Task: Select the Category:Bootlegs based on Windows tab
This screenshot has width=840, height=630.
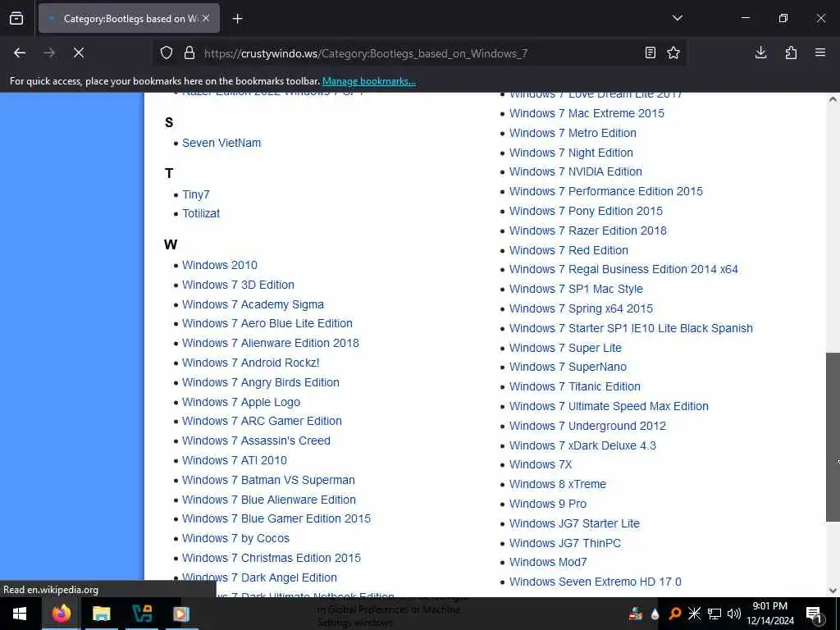Action: [129, 18]
